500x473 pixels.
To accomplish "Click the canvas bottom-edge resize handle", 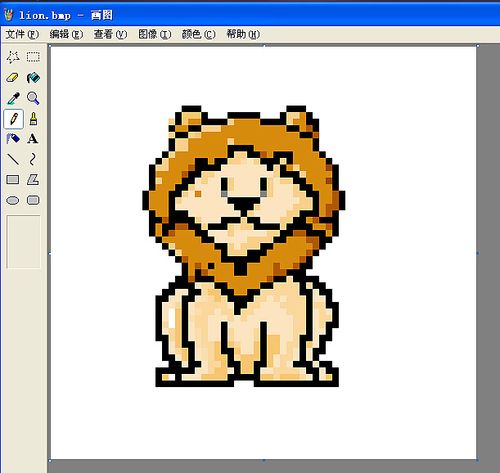I will click(x=264, y=460).
